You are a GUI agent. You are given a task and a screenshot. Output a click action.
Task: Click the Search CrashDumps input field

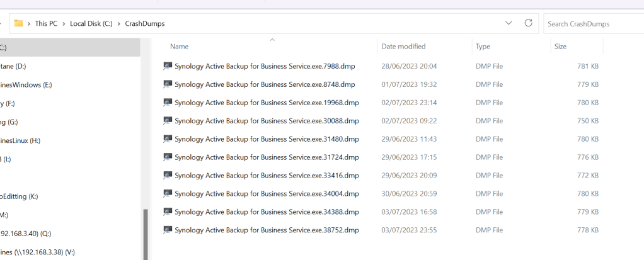click(594, 24)
